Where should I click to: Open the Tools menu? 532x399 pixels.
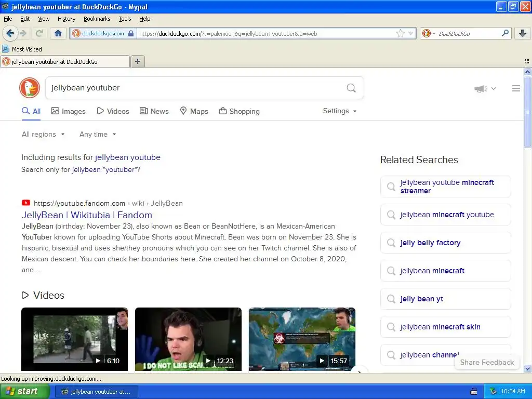click(x=125, y=19)
